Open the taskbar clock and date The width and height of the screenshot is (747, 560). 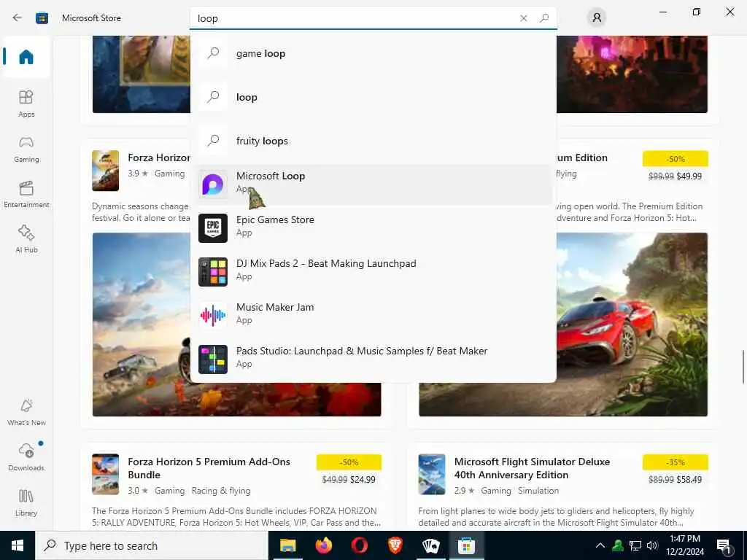coord(684,545)
